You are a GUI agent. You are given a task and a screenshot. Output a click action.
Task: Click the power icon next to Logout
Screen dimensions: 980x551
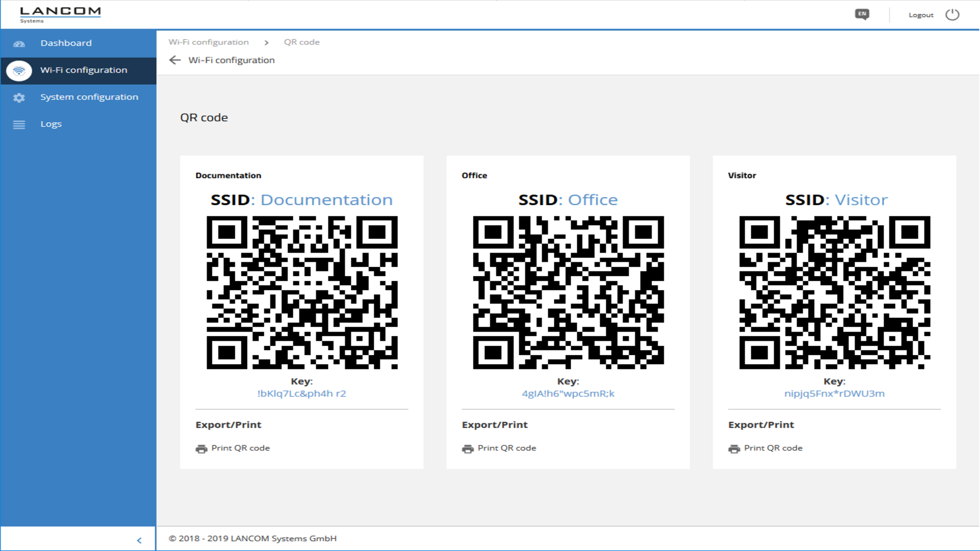point(952,15)
